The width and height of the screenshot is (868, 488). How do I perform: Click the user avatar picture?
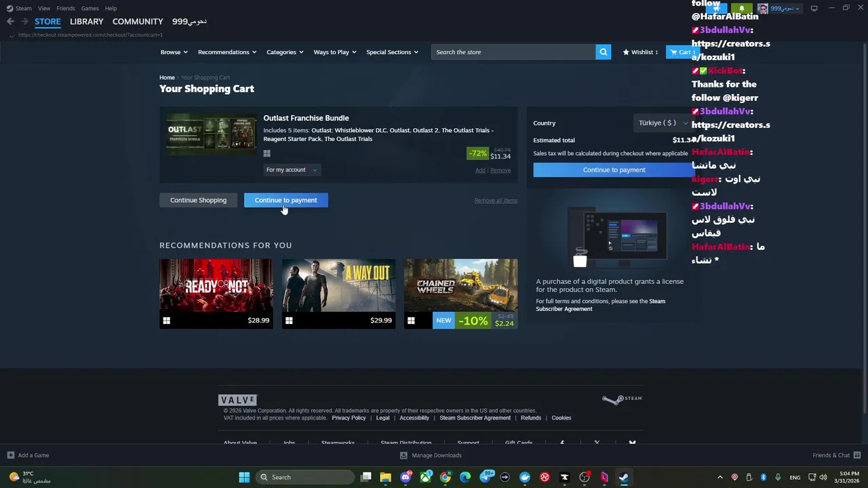(763, 8)
